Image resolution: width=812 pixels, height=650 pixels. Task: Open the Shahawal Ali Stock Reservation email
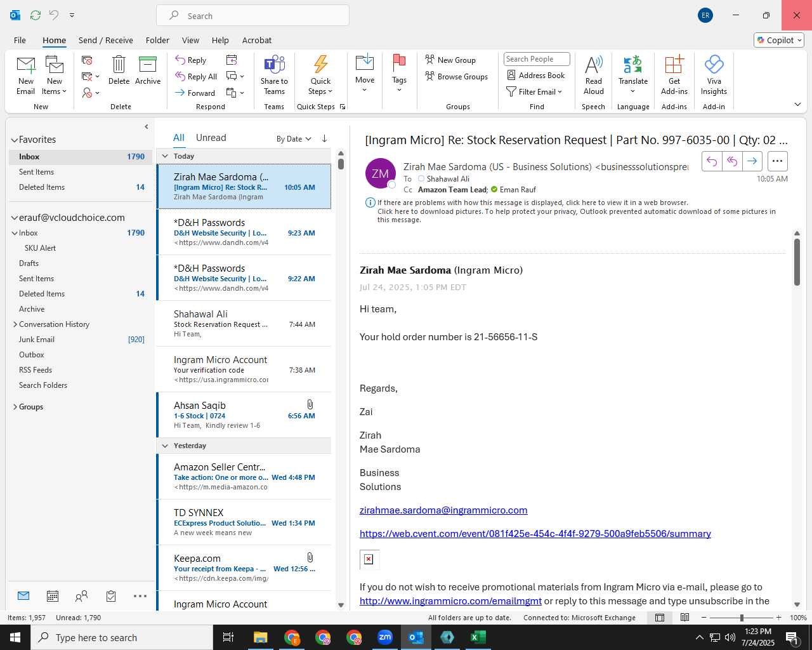tap(244, 324)
